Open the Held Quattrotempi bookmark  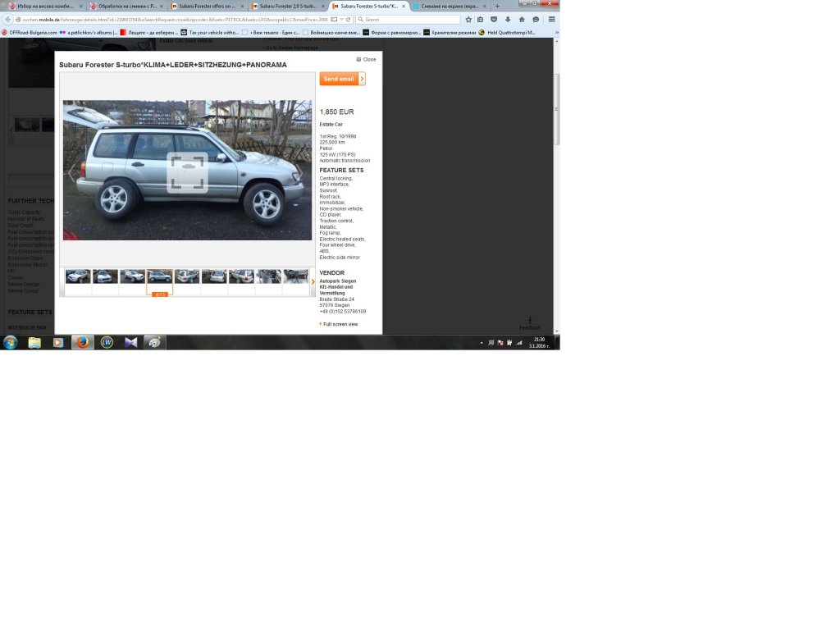[507, 33]
